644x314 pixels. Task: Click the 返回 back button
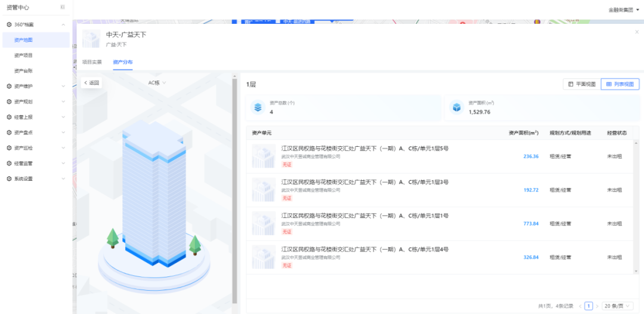click(91, 82)
